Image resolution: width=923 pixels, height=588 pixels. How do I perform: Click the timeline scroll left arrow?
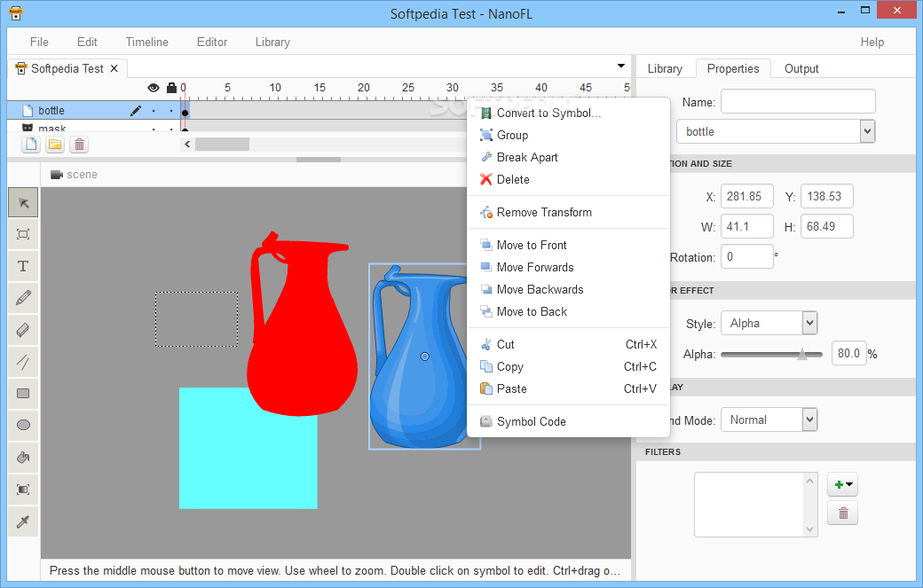tap(187, 144)
